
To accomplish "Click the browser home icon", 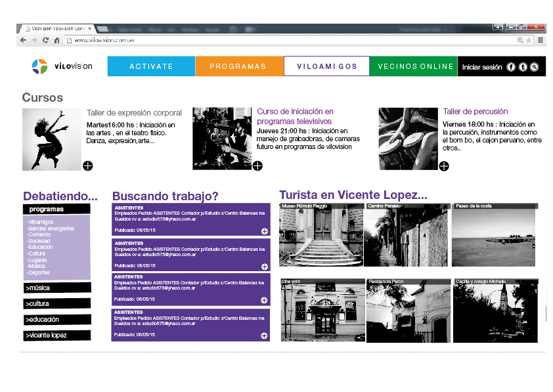I will tap(56, 40).
